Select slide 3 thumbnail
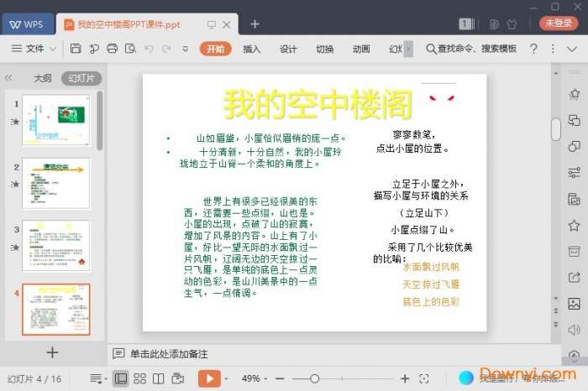 point(56,246)
